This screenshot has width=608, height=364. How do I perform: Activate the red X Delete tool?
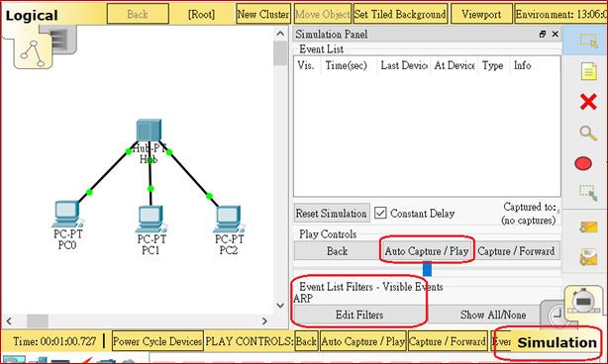tap(588, 102)
